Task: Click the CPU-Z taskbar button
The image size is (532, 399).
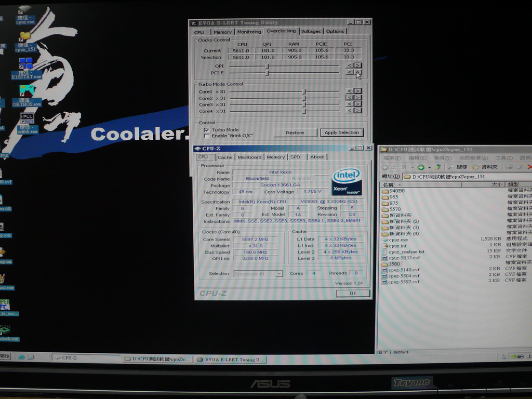Action: click(x=86, y=358)
